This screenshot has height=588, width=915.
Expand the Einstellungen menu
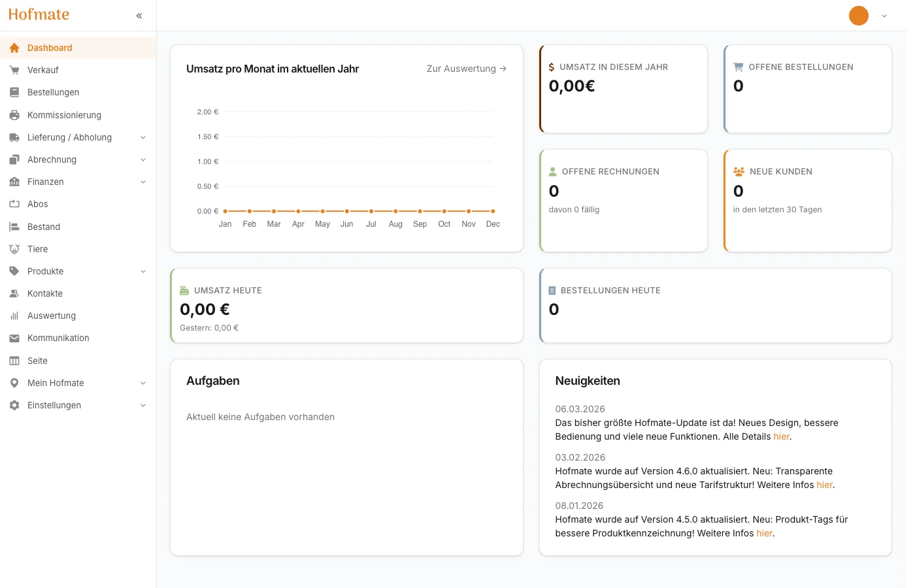[143, 405]
